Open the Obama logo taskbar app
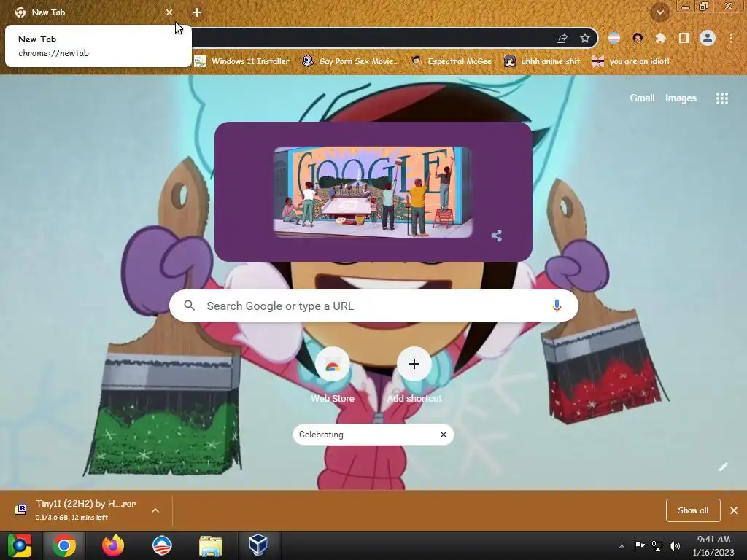The height and width of the screenshot is (560, 747). click(x=162, y=545)
